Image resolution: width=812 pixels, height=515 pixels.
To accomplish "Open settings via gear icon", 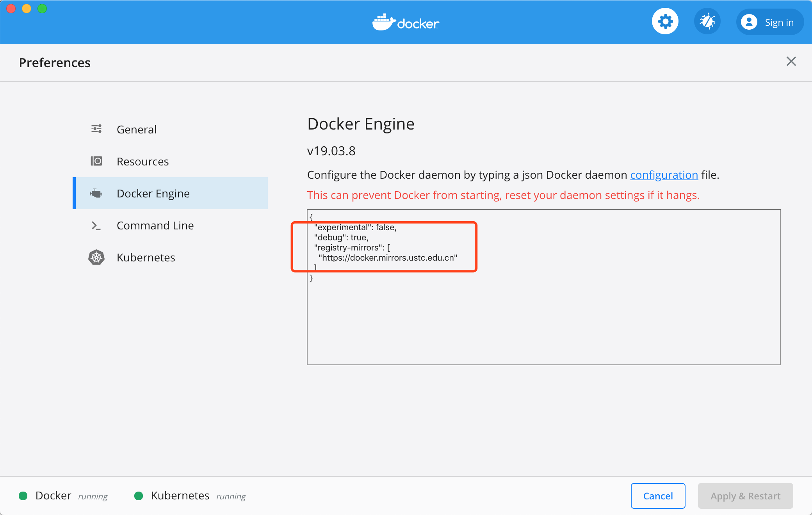I will point(665,21).
